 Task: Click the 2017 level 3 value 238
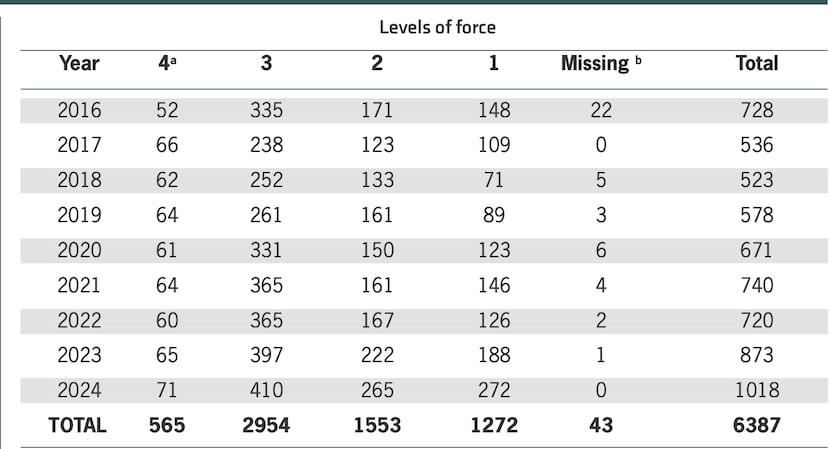[266, 145]
